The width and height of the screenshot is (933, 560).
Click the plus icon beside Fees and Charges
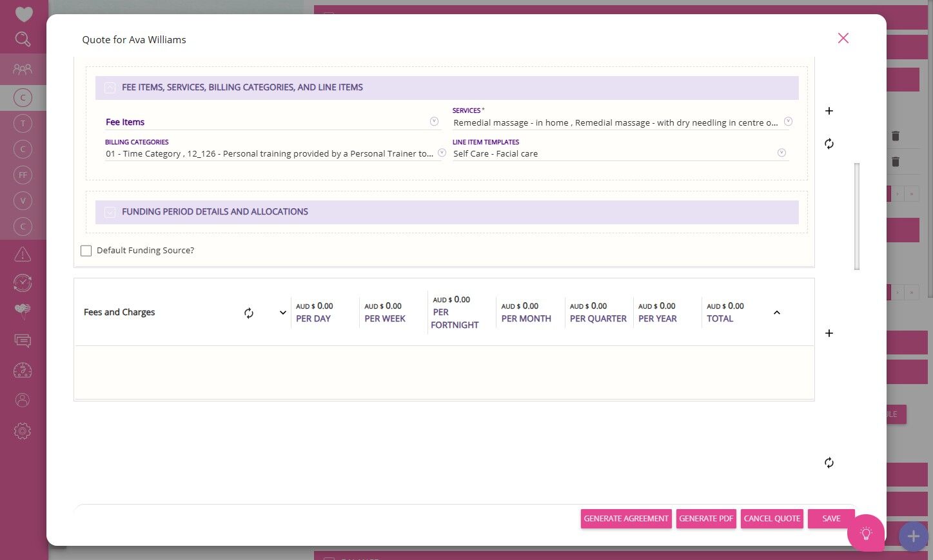click(x=829, y=333)
